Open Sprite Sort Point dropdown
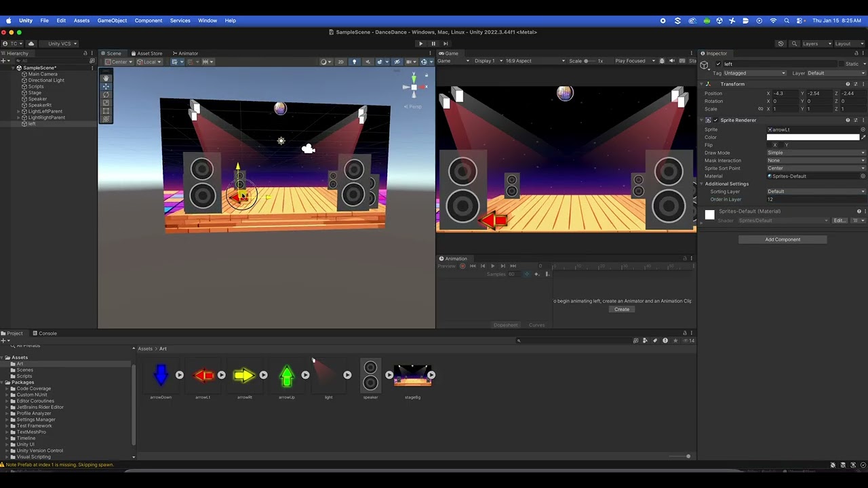Viewport: 868px width, 488px height. point(816,168)
